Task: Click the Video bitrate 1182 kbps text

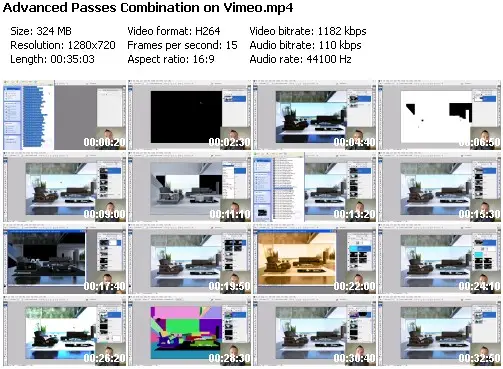Action: [x=308, y=31]
